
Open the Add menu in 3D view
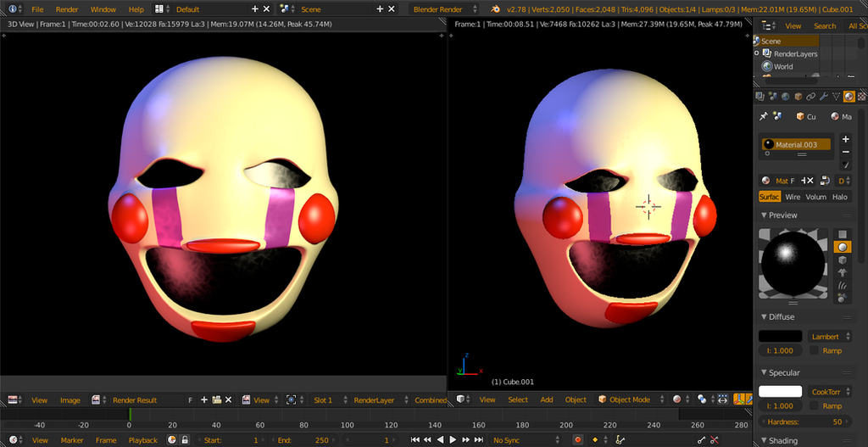pos(547,400)
